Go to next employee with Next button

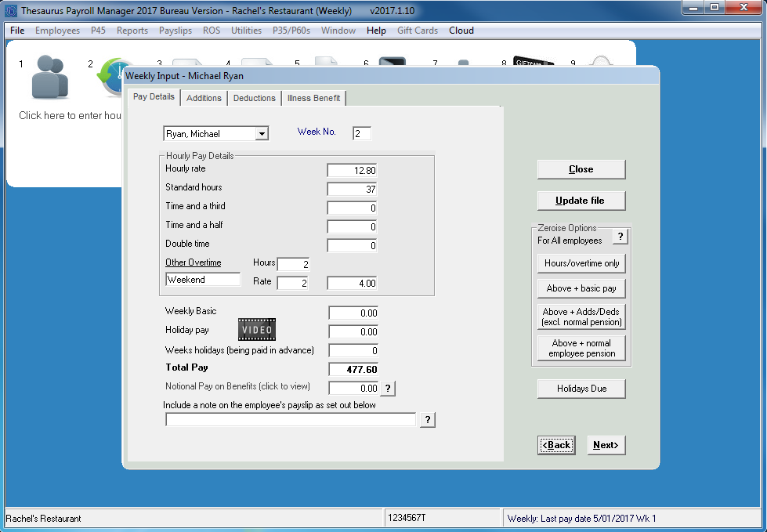606,445
